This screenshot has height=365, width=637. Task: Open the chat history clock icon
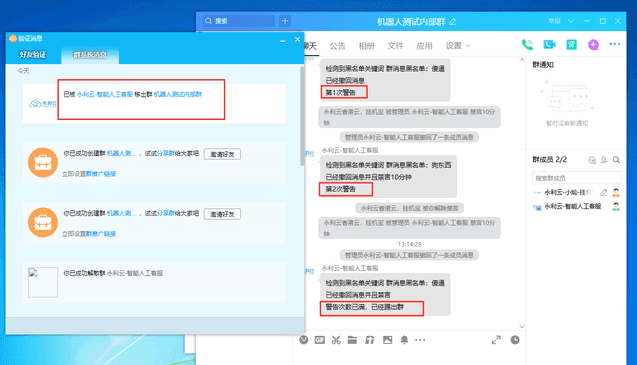click(515, 340)
